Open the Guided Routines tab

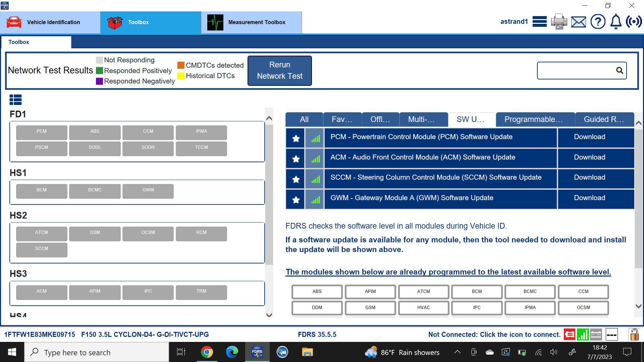pyautogui.click(x=604, y=119)
